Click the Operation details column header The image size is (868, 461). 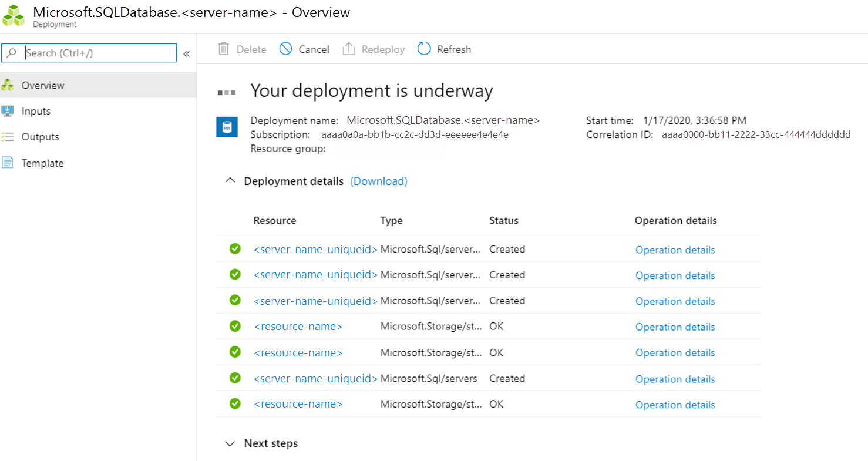pyautogui.click(x=676, y=221)
